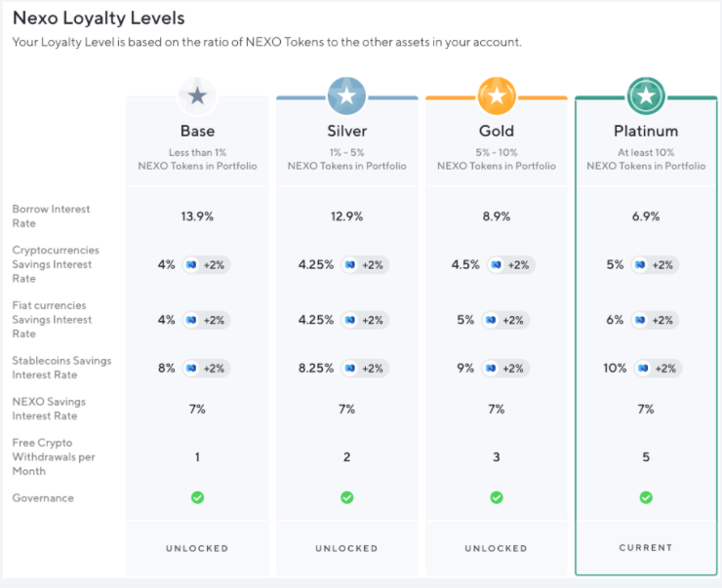
Task: Click the UNLOCKED label under Gold
Action: [x=497, y=548]
